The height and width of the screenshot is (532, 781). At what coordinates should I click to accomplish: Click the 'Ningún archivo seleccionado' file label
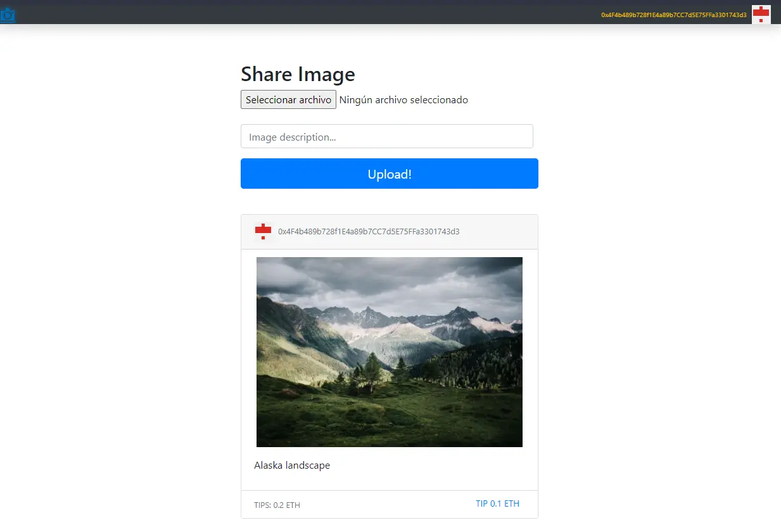(x=403, y=100)
